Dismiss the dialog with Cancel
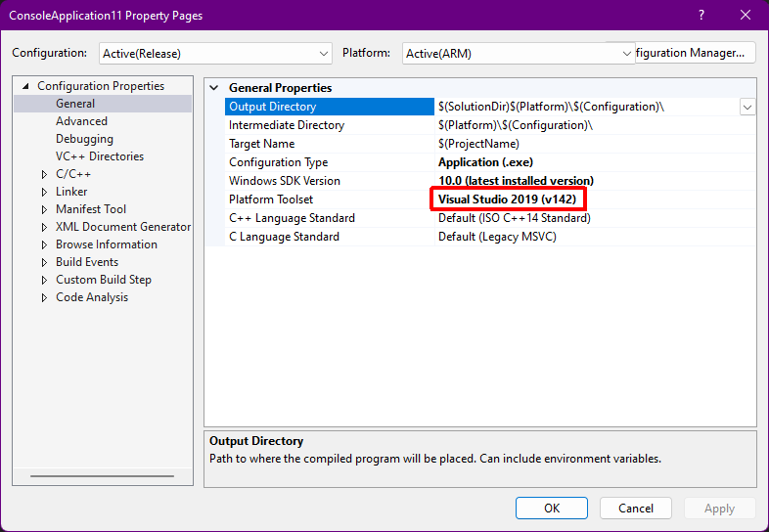 636,508
